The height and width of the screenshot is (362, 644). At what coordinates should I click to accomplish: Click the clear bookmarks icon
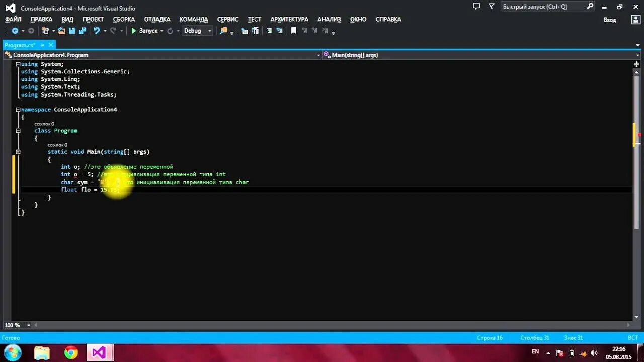(326, 31)
